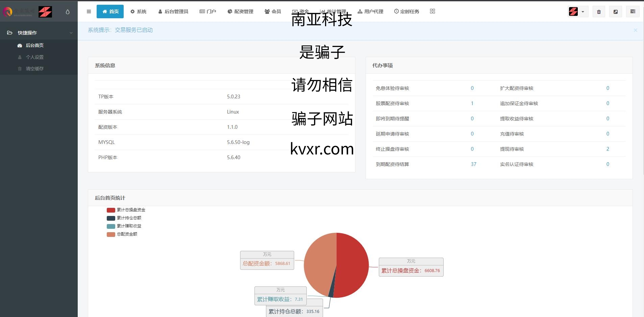Open the 配资管理 menu
This screenshot has width=644, height=317.
(x=240, y=11)
